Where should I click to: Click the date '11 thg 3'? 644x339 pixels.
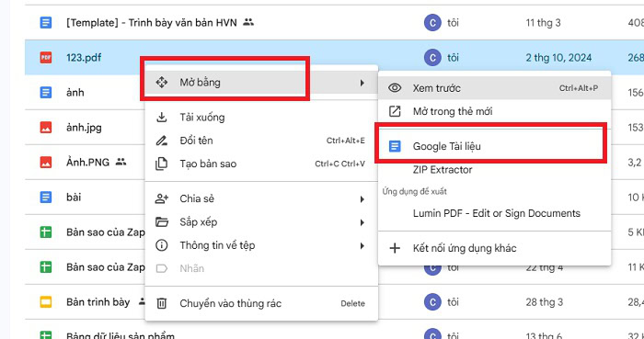coord(543,23)
